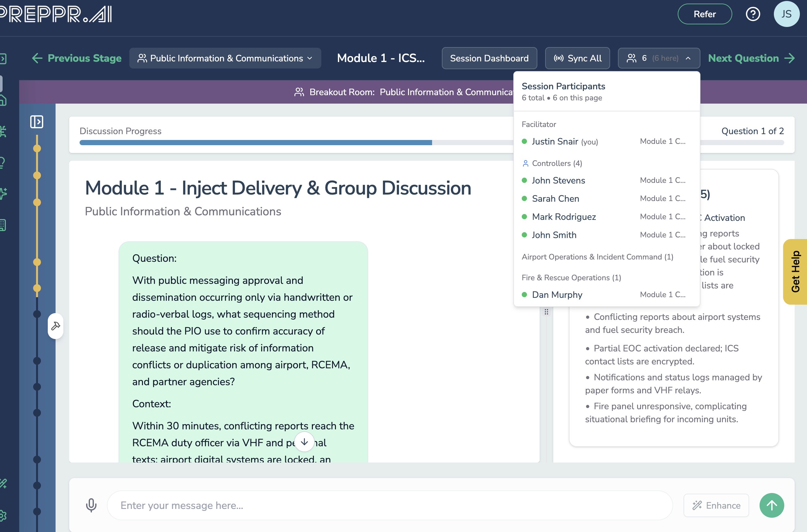The width and height of the screenshot is (807, 532).
Task: Select participant Sarah Chen in list
Action: tap(555, 198)
